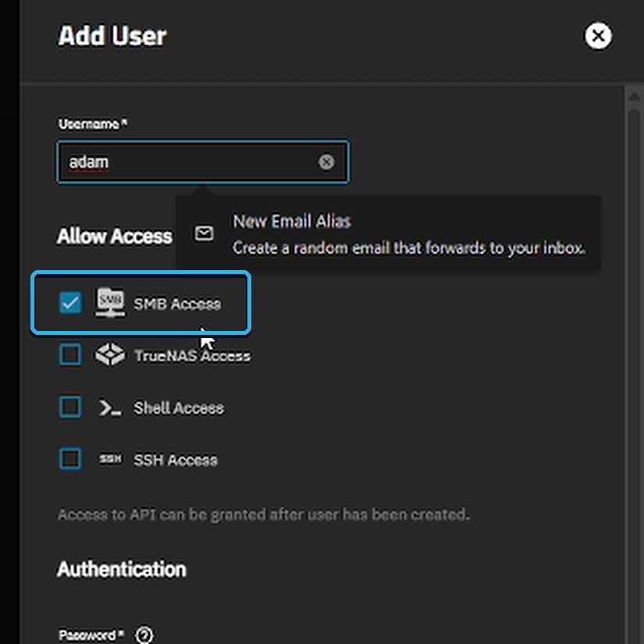Clear the Username field text
This screenshot has height=644, width=644.
[326, 162]
